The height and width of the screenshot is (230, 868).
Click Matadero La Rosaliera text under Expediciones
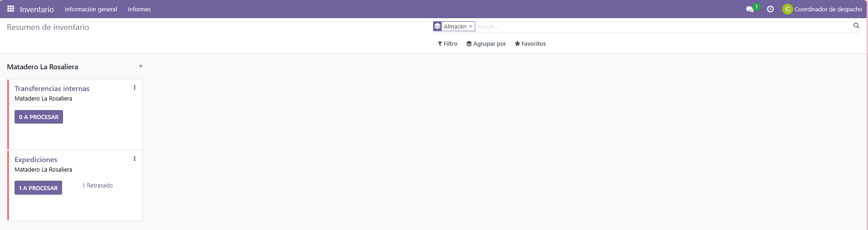(43, 170)
